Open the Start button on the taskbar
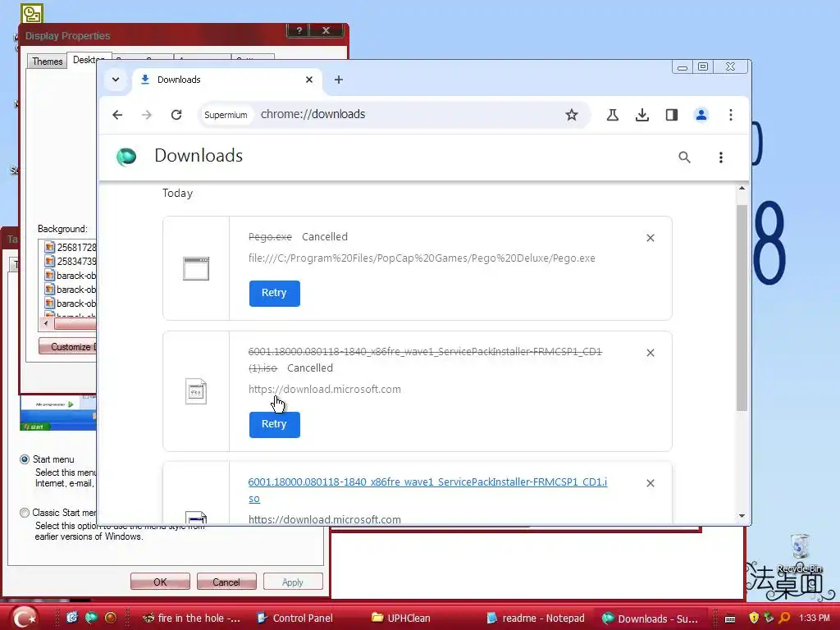840x630 pixels. click(x=24, y=617)
